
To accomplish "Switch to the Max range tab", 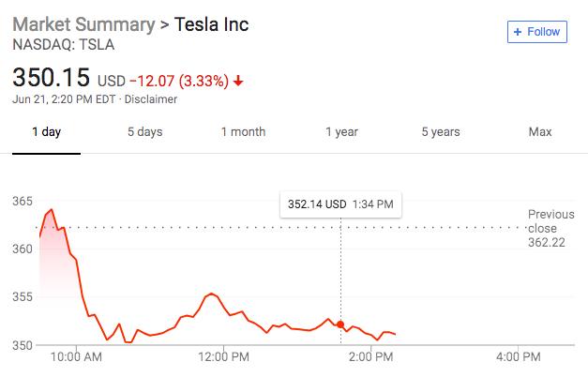I will (540, 132).
